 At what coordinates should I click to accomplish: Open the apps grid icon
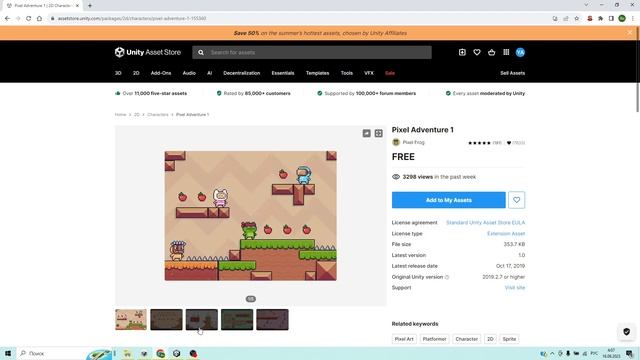click(x=506, y=52)
